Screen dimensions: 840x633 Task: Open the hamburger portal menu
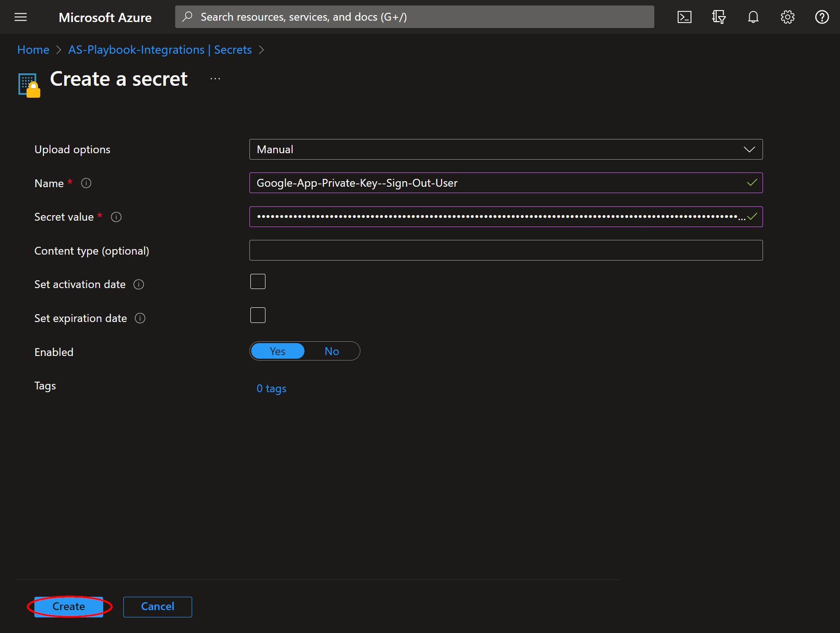tap(21, 17)
